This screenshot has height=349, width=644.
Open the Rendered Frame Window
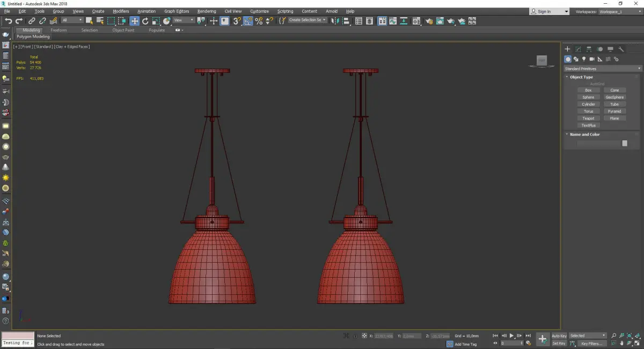tap(440, 21)
